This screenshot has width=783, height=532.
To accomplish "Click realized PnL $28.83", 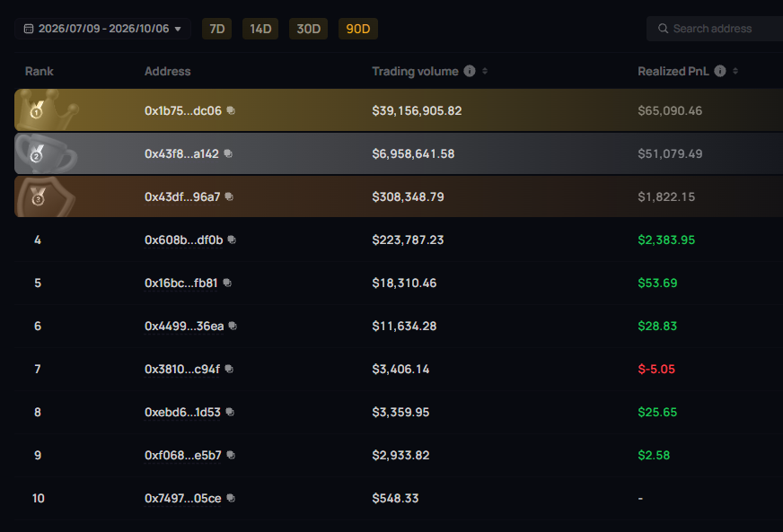I will click(657, 326).
